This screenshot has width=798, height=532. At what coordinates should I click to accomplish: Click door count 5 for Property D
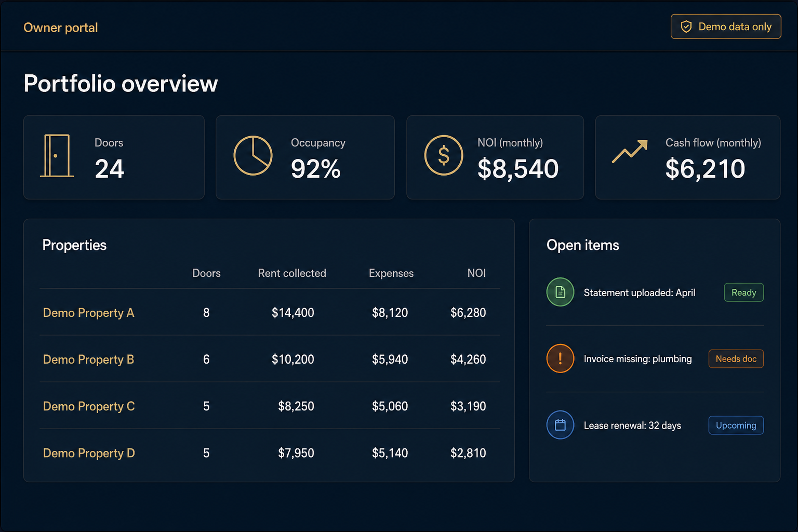(206, 453)
